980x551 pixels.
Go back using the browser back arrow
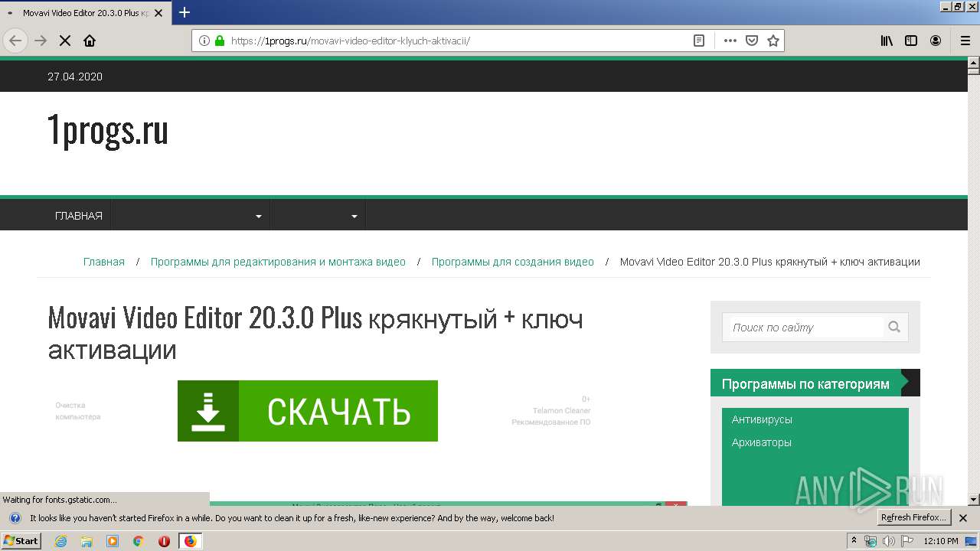click(x=15, y=41)
